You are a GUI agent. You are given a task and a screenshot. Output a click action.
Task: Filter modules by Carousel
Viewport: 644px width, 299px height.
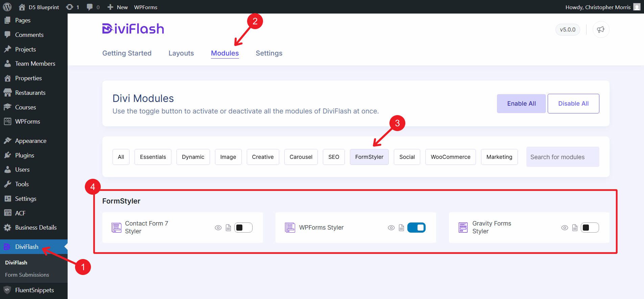point(301,157)
